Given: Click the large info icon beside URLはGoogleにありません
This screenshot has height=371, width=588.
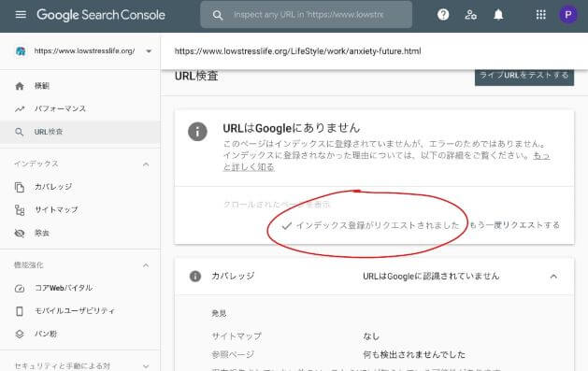Looking at the screenshot, I should tap(197, 132).
